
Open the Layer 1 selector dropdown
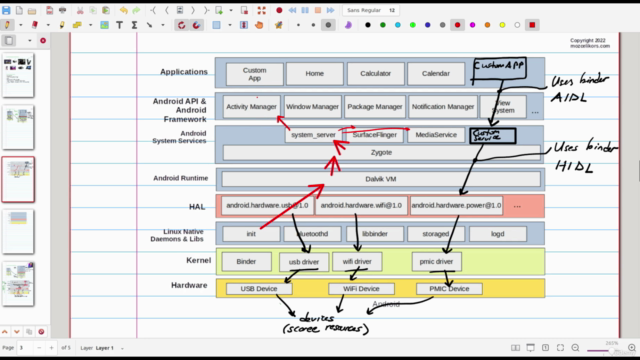click(122, 348)
